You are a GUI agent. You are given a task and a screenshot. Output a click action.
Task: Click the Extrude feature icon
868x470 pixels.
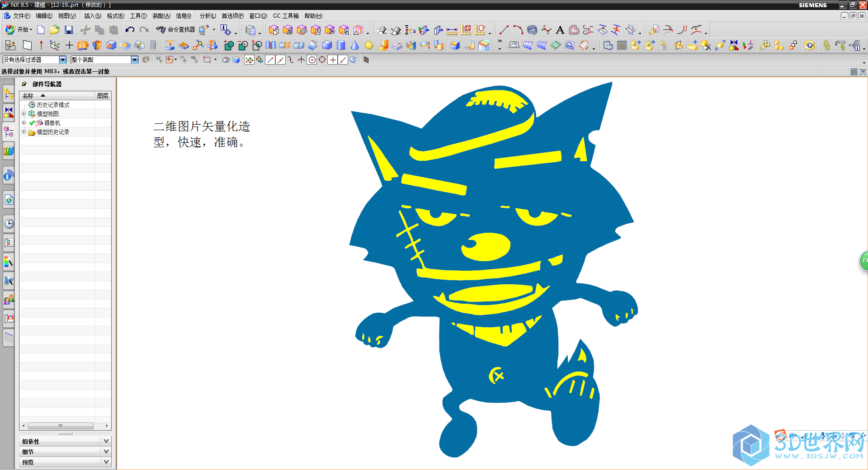tap(83, 45)
